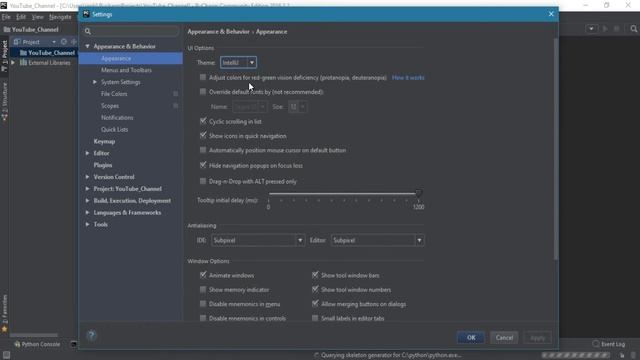Click the Settings panel vertical scrollbar
This screenshot has height=360, width=640.
pos(556,149)
